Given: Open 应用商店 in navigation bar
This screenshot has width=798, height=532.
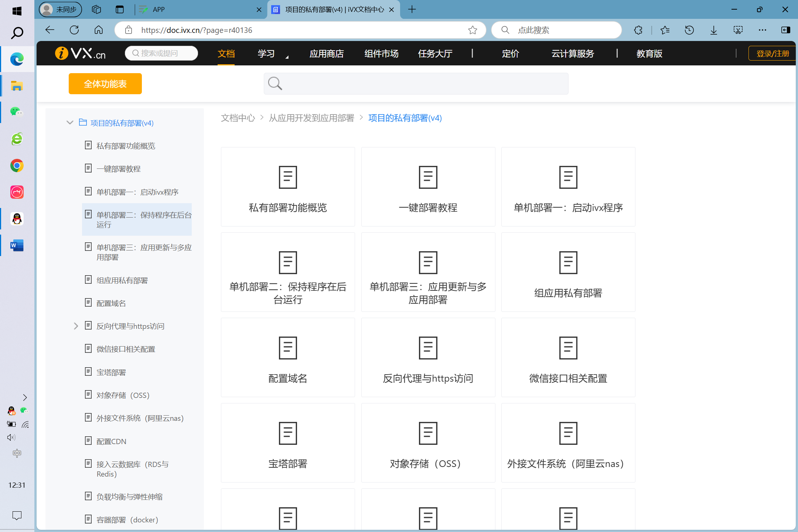Looking at the screenshot, I should 327,54.
